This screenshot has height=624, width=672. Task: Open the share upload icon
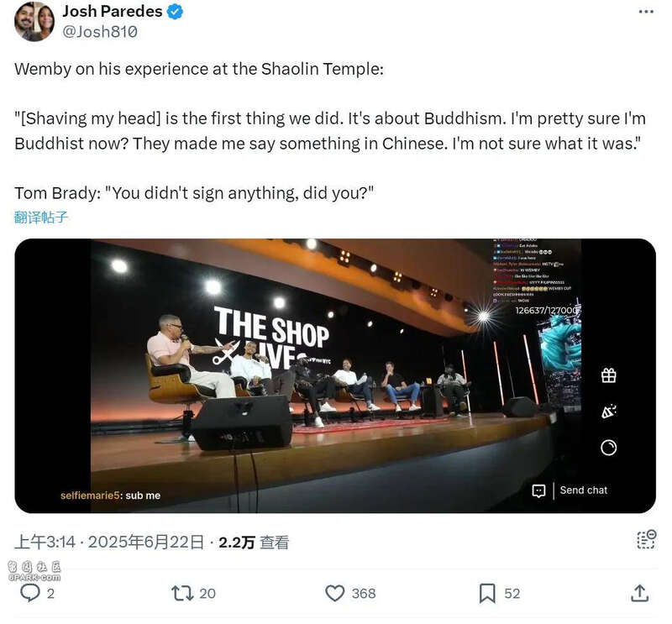[639, 593]
